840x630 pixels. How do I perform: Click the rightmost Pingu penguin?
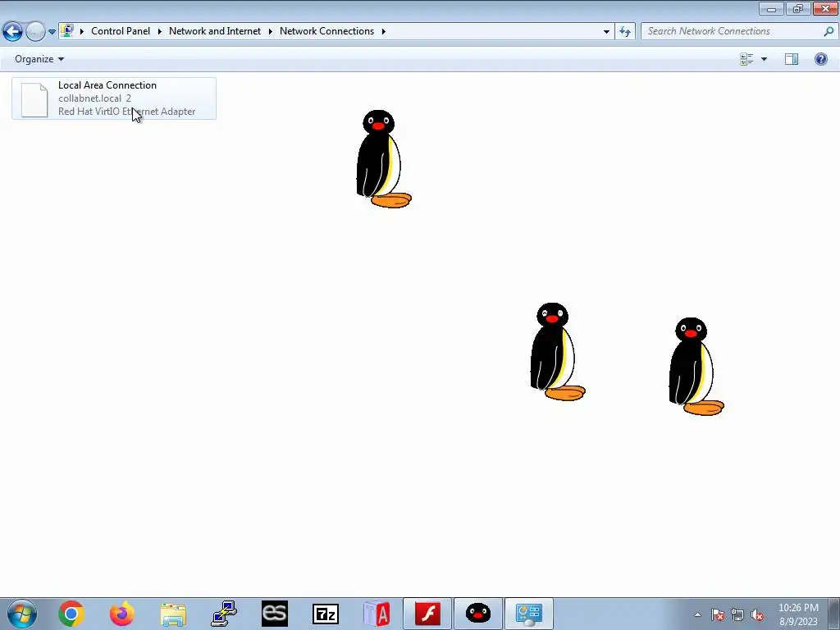(696, 366)
